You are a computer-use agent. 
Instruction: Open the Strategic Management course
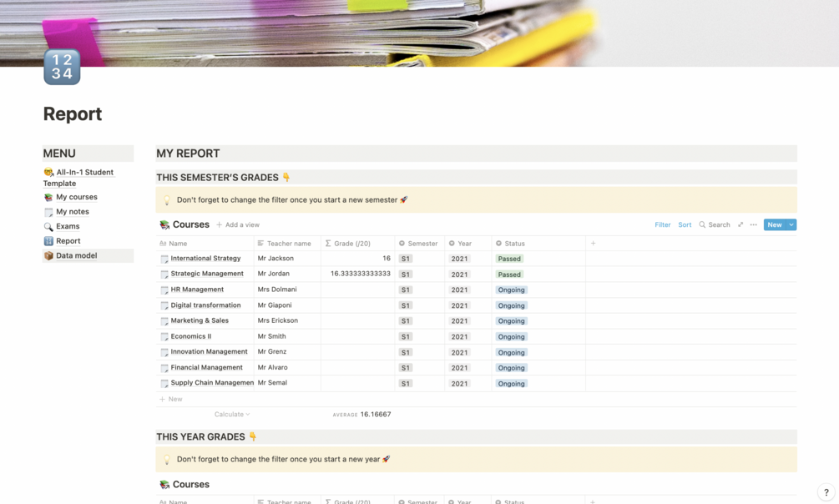pos(207,274)
